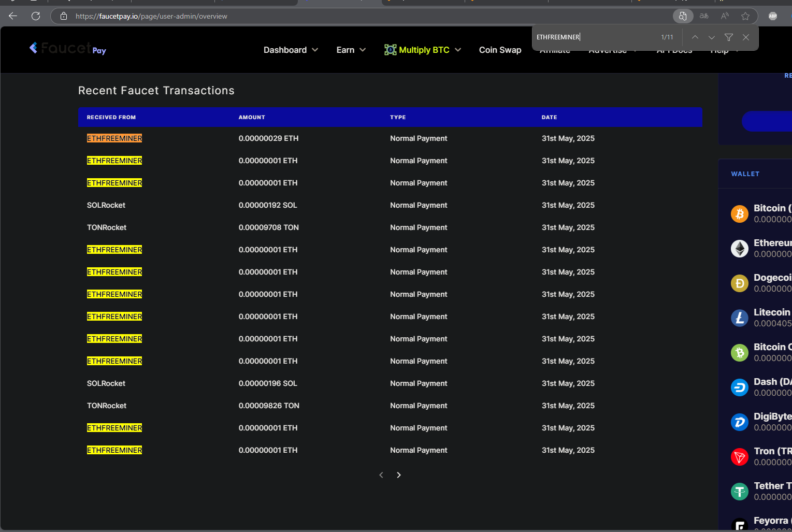Viewport: 792px width, 532px height.
Task: Add page to favorites star icon
Action: point(745,16)
